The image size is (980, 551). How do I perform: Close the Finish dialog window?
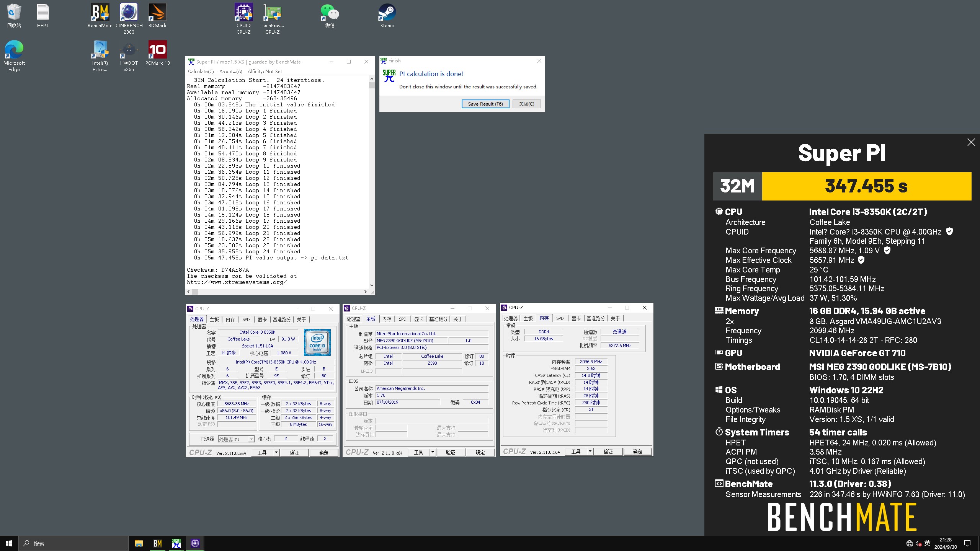click(x=539, y=61)
